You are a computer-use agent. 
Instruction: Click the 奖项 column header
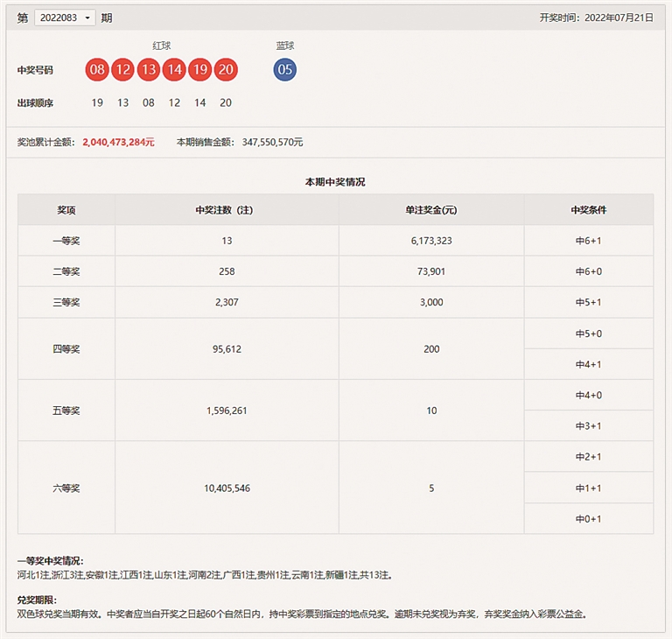[x=66, y=210]
